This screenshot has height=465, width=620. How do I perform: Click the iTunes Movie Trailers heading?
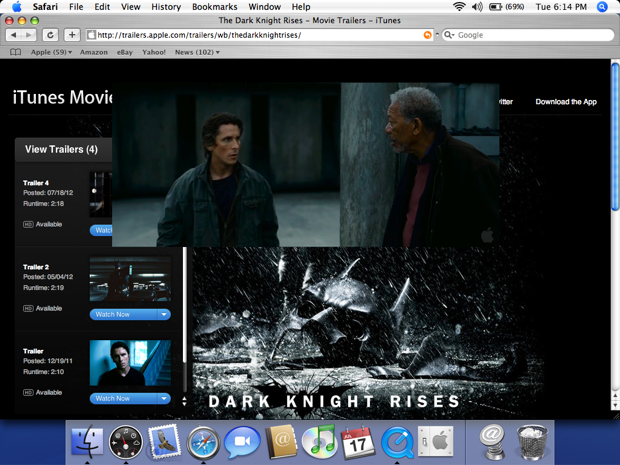point(62,97)
